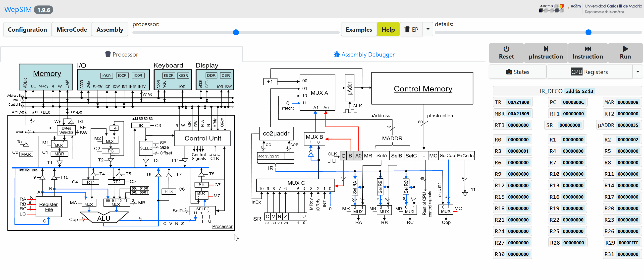
Task: Click the IOSR I/O register box
Action: pos(107,75)
